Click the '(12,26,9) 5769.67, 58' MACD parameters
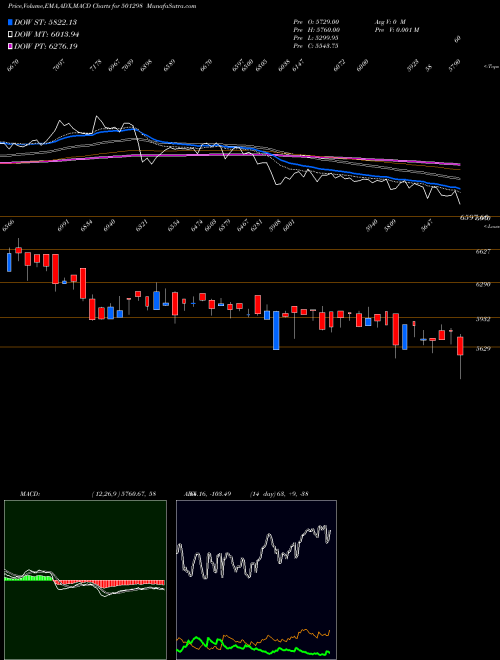The image size is (500, 660). tap(123, 493)
